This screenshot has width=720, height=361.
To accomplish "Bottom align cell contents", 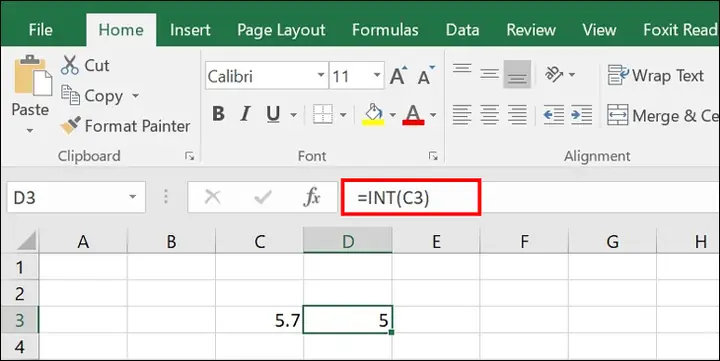I will point(517,74).
